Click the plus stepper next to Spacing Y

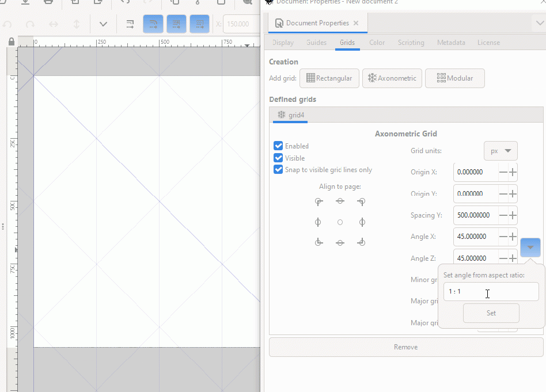tap(511, 215)
